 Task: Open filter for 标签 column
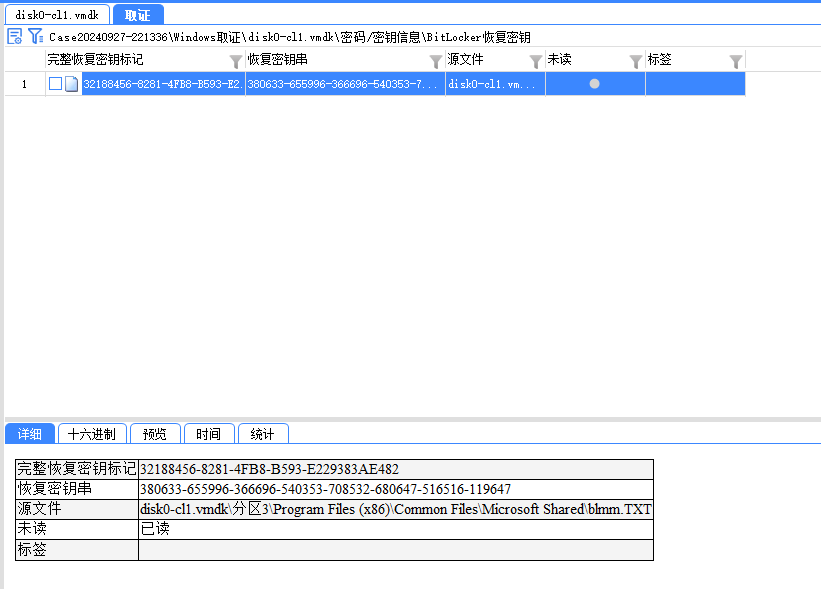pos(736,61)
